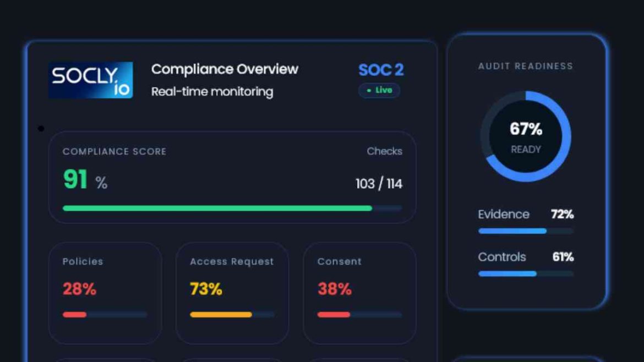This screenshot has height=362, width=644.
Task: Open the Consent 38% card
Action: coord(359,292)
